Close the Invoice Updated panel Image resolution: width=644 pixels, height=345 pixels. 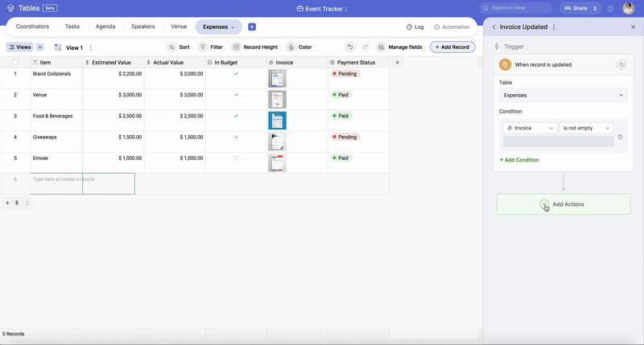pyautogui.click(x=633, y=27)
